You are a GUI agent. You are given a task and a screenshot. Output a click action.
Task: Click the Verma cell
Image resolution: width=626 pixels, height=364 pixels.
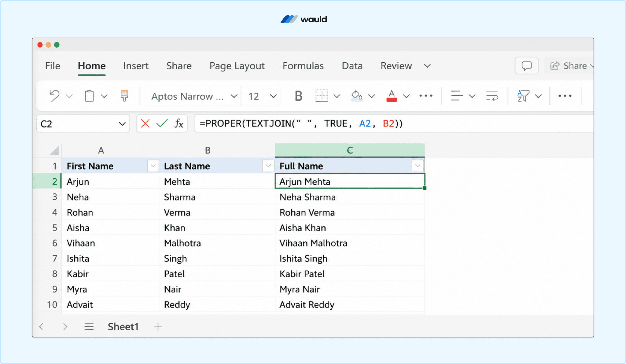[217, 212]
